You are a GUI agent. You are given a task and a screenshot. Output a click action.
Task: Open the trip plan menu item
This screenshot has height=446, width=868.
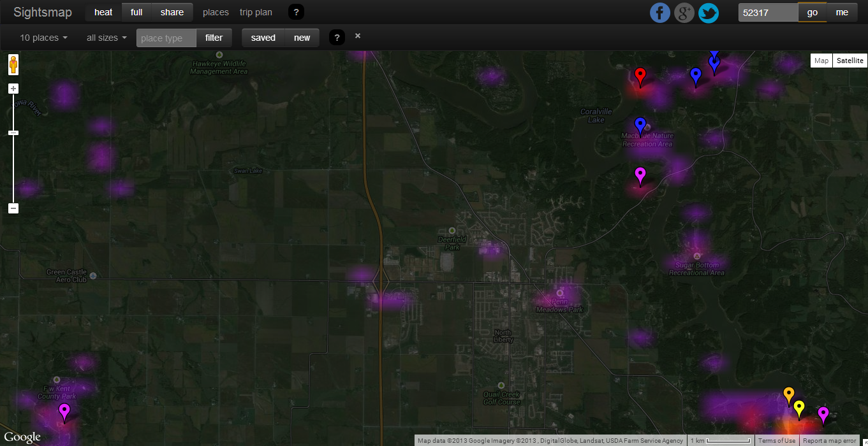(x=256, y=12)
